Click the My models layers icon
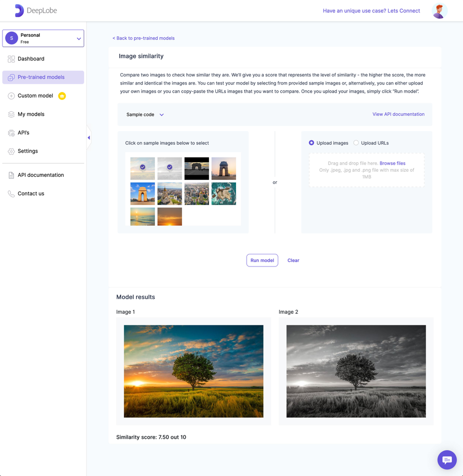This screenshot has width=463, height=476. pyautogui.click(x=11, y=114)
